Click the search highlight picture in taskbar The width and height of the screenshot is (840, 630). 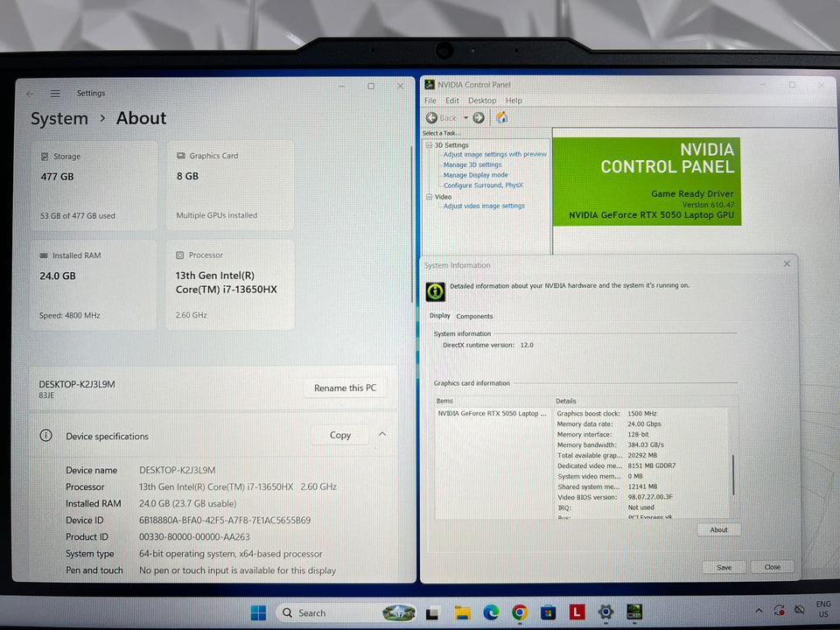click(x=399, y=612)
